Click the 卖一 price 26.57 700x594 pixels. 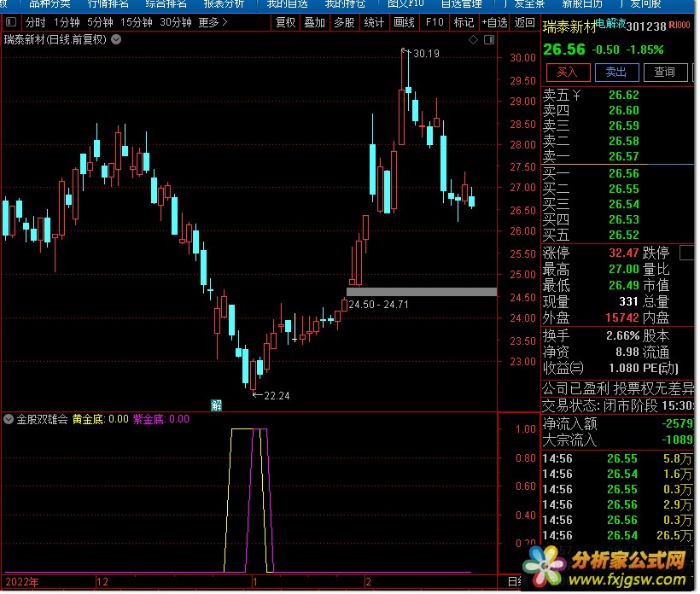(x=626, y=157)
